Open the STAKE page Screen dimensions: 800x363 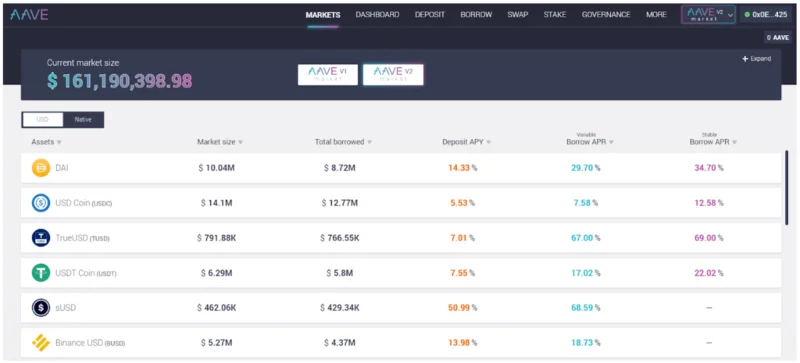tap(555, 15)
